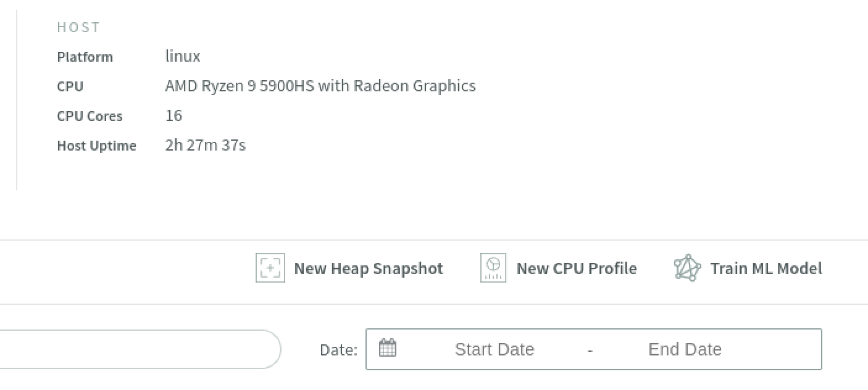The width and height of the screenshot is (868, 390).
Task: Click the heap snapshot camera-frame icon
Action: [x=270, y=268]
